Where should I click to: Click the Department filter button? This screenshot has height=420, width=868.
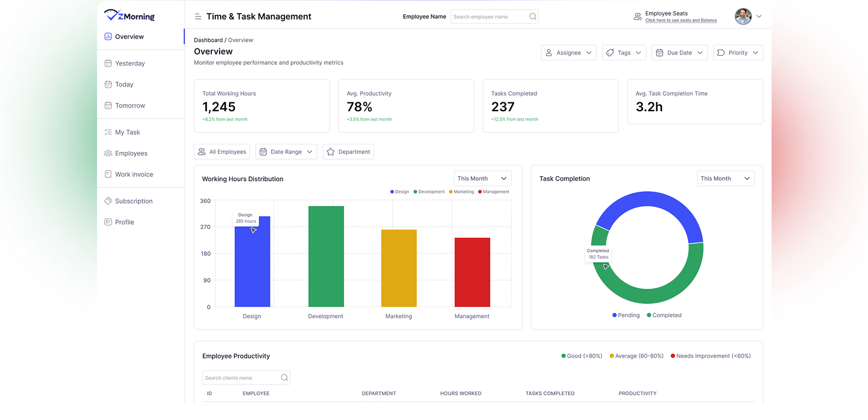click(349, 152)
